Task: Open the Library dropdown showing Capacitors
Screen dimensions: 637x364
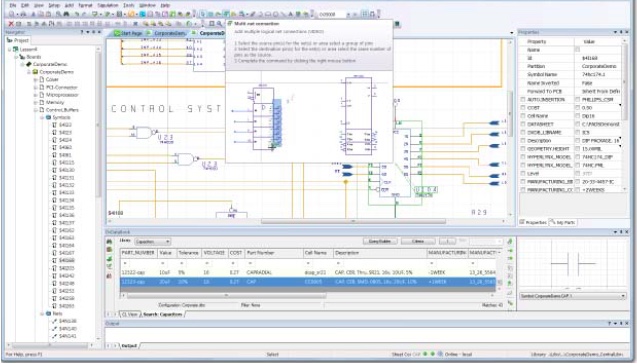Action: (x=152, y=241)
